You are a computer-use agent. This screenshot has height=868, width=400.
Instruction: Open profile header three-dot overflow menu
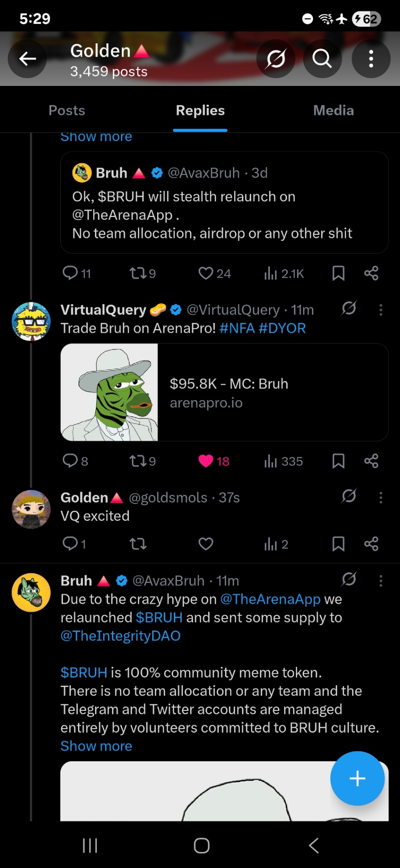point(371,58)
